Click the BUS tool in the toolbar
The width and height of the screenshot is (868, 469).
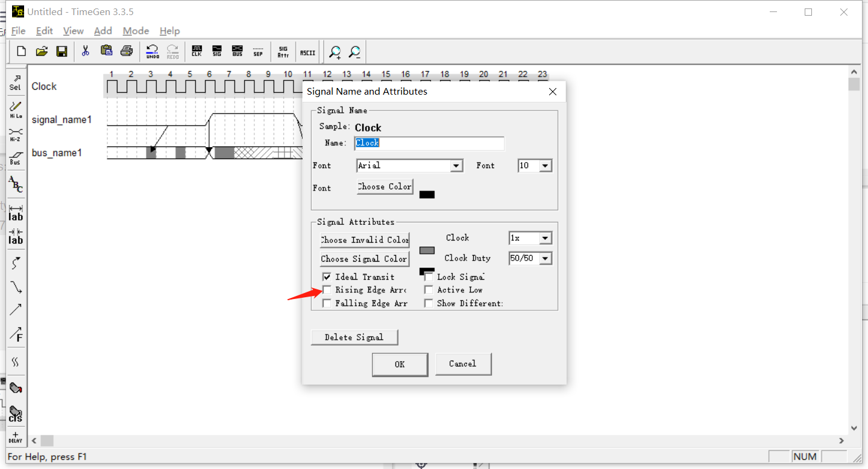click(237, 51)
